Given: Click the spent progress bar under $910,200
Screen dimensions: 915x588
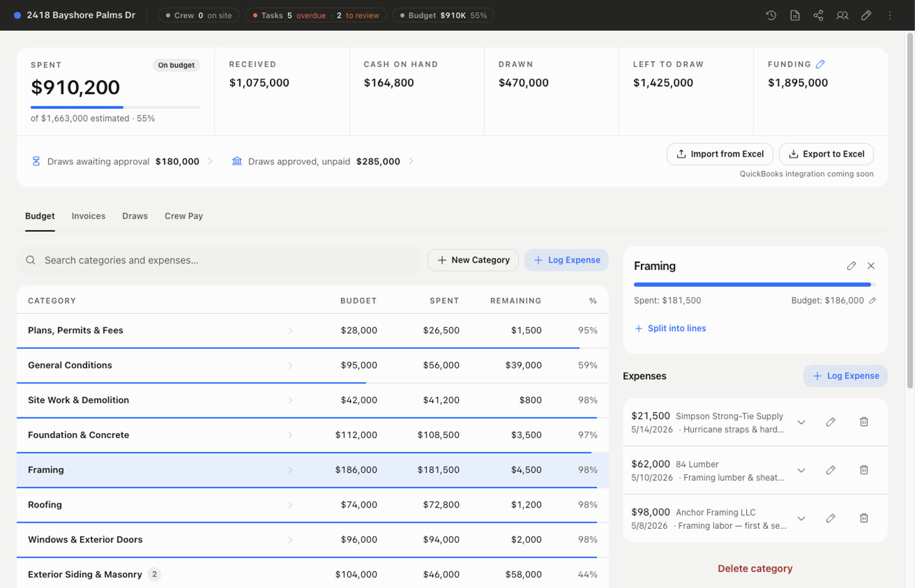Looking at the screenshot, I should (x=115, y=107).
